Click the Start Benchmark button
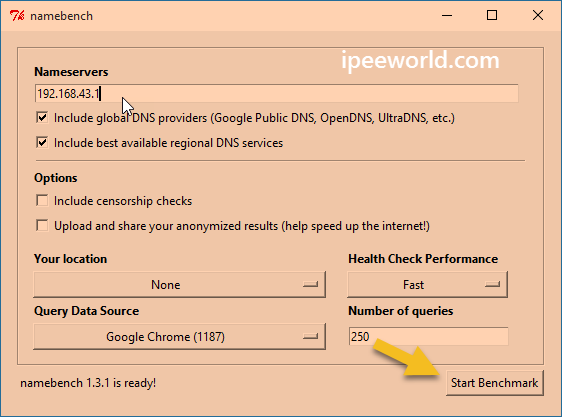562x417 pixels. pos(495,383)
